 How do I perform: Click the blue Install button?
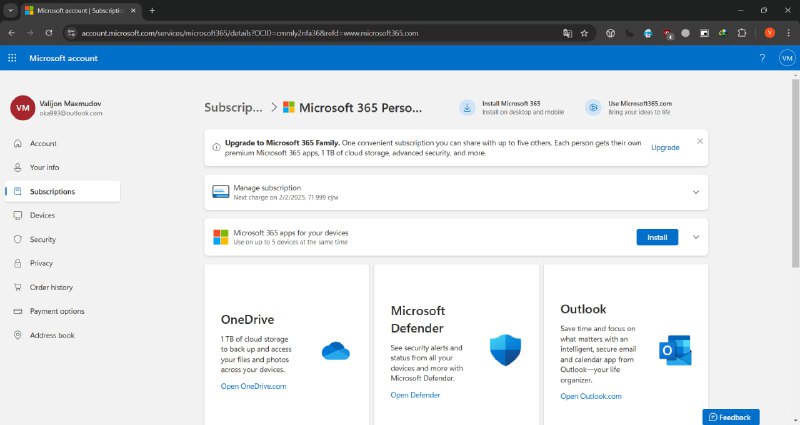click(x=657, y=237)
